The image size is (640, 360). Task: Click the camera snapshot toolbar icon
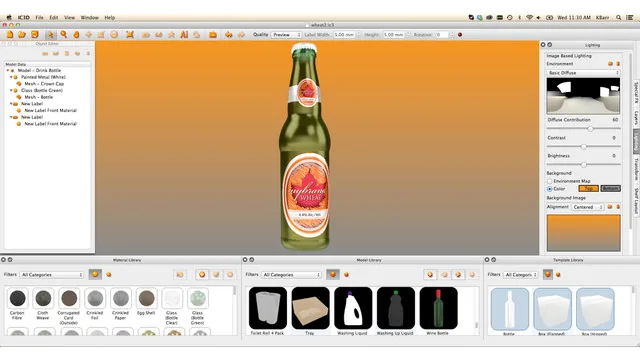coord(213,35)
